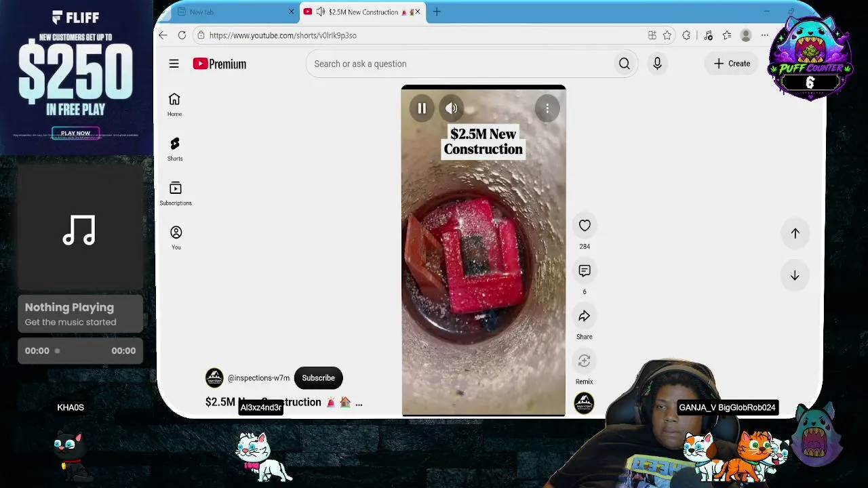Reload the YouTube page
Image resolution: width=868 pixels, height=488 pixels.
click(182, 35)
